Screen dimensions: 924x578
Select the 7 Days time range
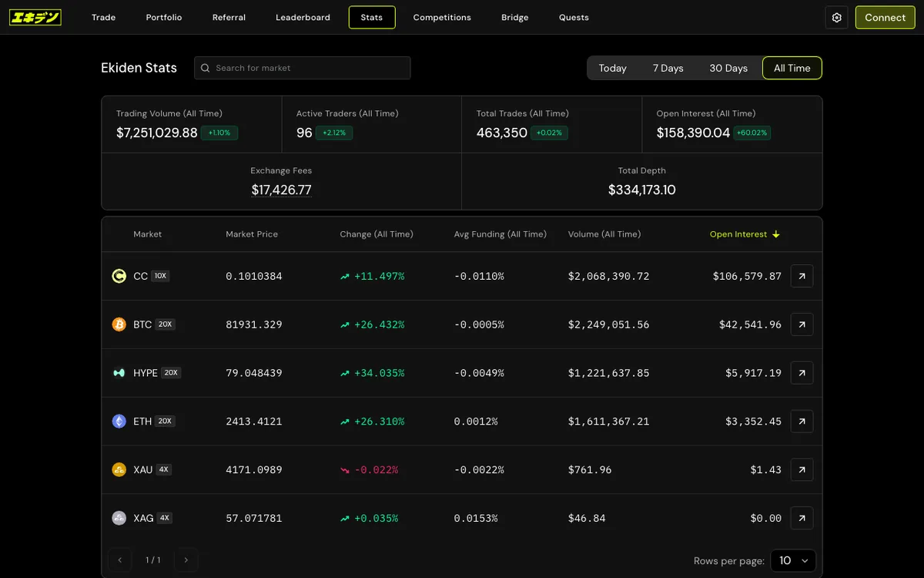[x=668, y=68]
